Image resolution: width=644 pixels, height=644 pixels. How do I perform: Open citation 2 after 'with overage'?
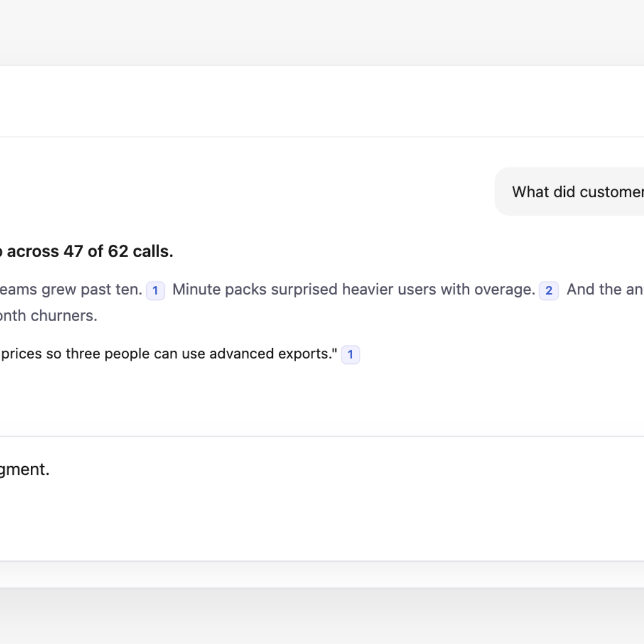coord(549,291)
